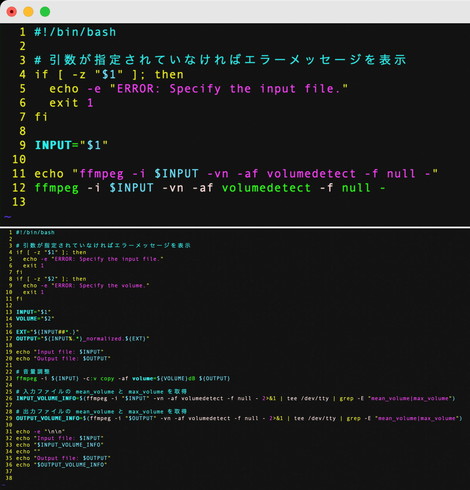This screenshot has height=490, width=470.
Task: Click the ffmpeg volume adjust command on line 23
Action: 123,379
